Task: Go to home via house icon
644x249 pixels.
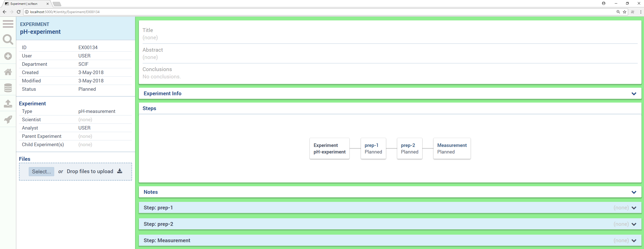Action: click(8, 72)
